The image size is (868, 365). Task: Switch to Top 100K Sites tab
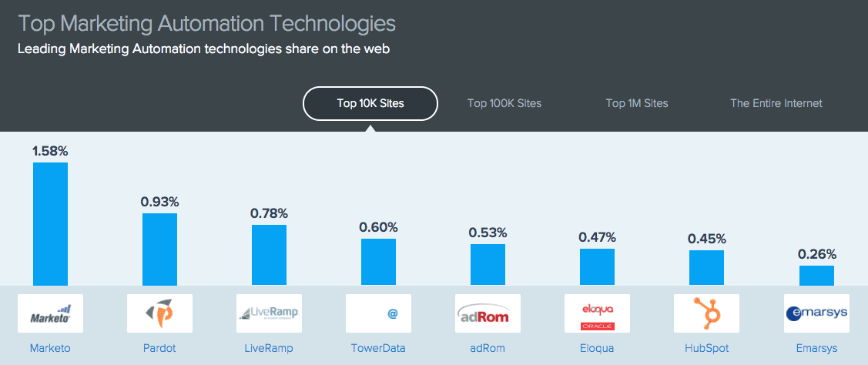point(504,103)
